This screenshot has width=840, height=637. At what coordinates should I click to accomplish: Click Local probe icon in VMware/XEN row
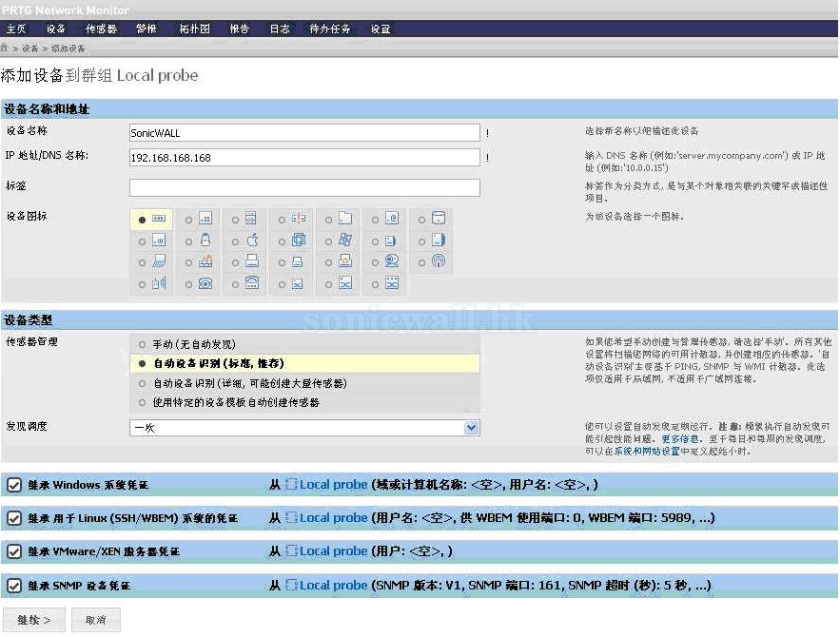pyautogui.click(x=291, y=550)
